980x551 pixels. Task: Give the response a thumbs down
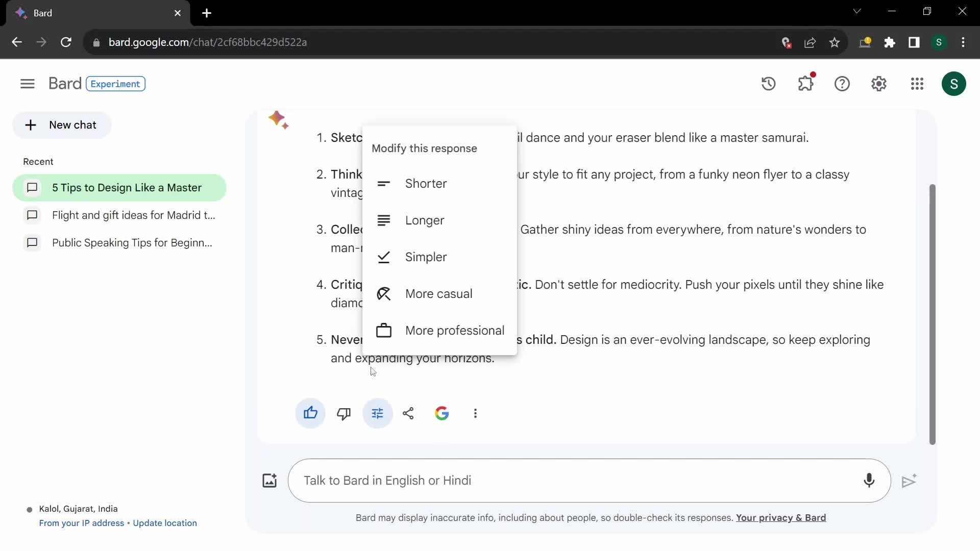344,413
